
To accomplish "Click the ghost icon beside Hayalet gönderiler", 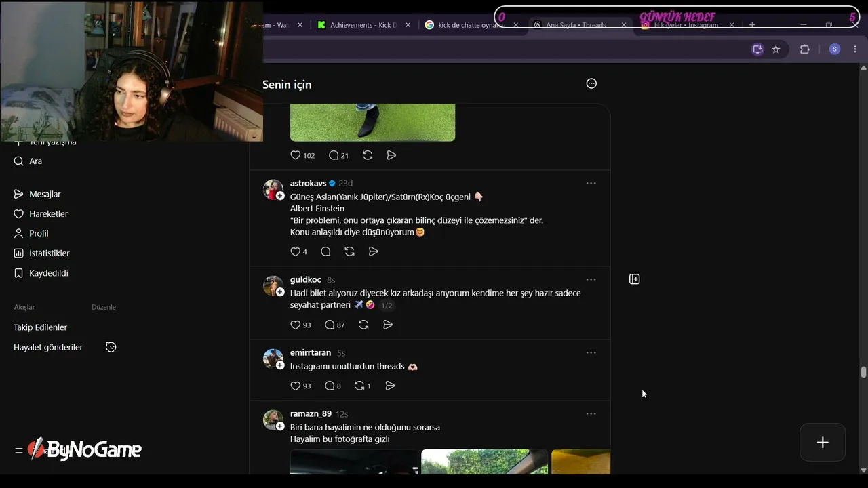I will tap(111, 347).
